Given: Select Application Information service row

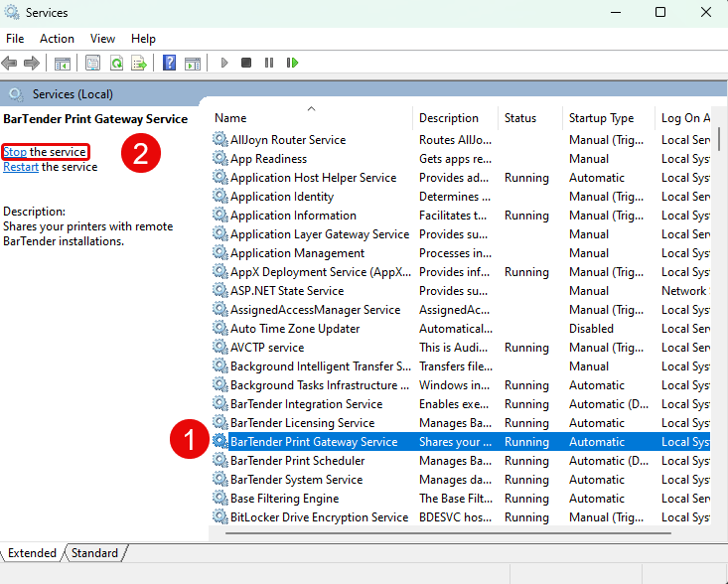Looking at the screenshot, I should click(x=460, y=215).
